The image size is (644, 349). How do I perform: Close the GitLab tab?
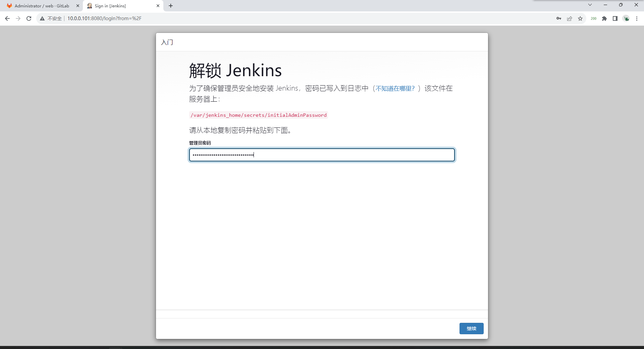78,6
